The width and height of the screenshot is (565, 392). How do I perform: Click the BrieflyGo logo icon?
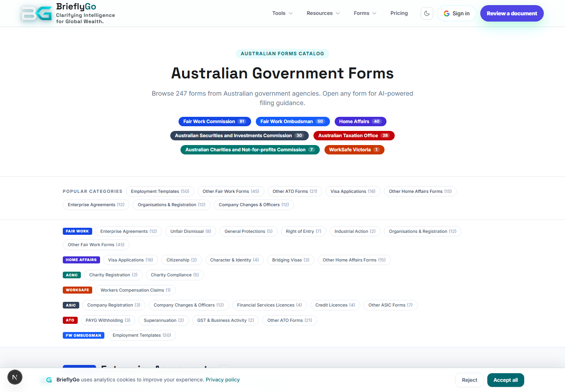(x=36, y=13)
